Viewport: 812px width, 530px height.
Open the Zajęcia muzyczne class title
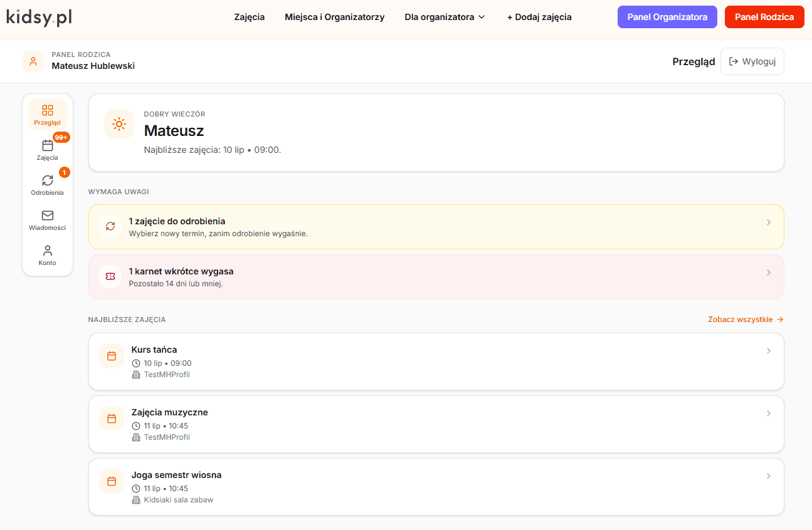[169, 412]
